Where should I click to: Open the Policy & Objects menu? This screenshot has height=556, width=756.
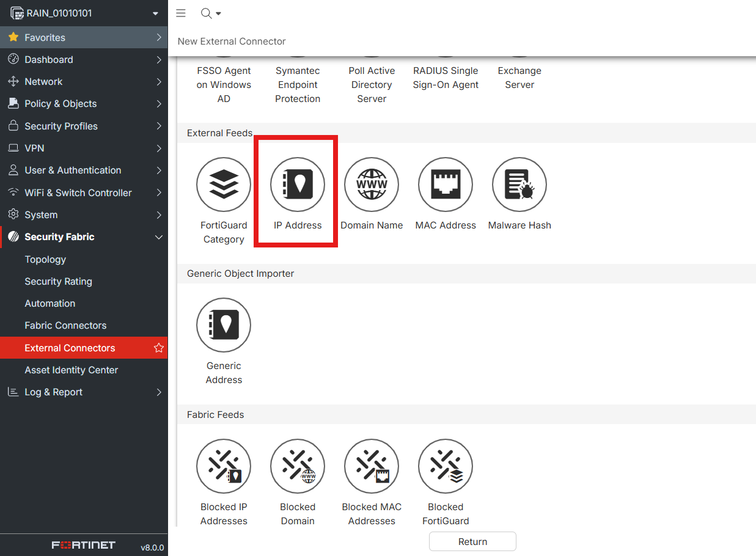tap(84, 104)
